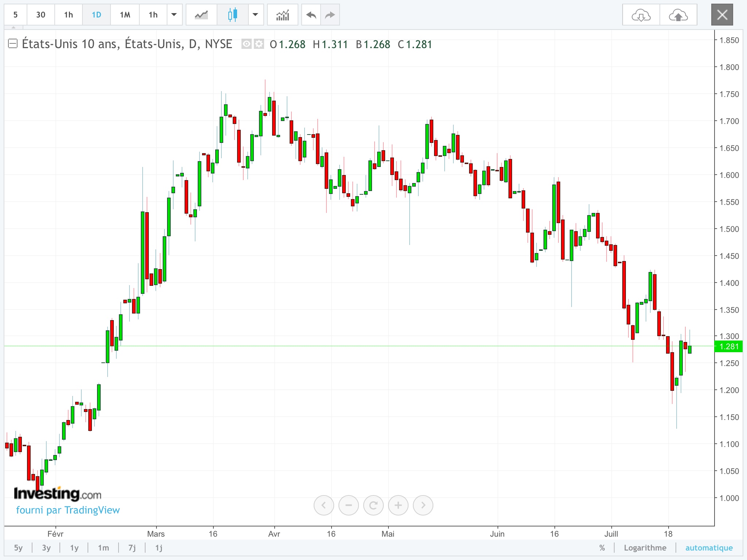This screenshot has height=560, width=747.
Task: Open the time interval dropdown arrow
Action: 174,15
